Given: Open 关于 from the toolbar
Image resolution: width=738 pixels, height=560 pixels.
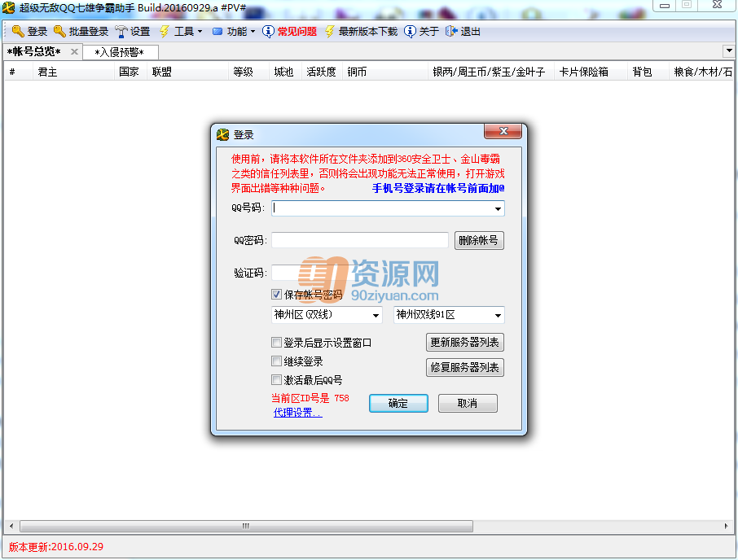Looking at the screenshot, I should 421,32.
